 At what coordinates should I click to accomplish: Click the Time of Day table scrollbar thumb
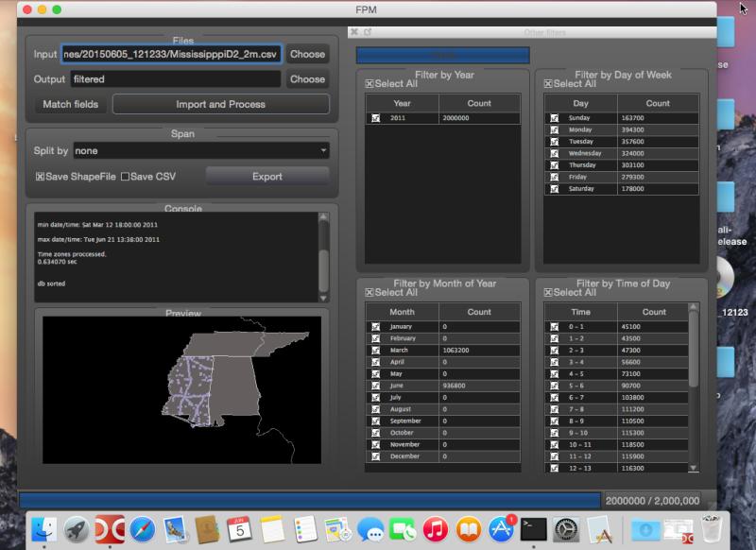tap(694, 350)
